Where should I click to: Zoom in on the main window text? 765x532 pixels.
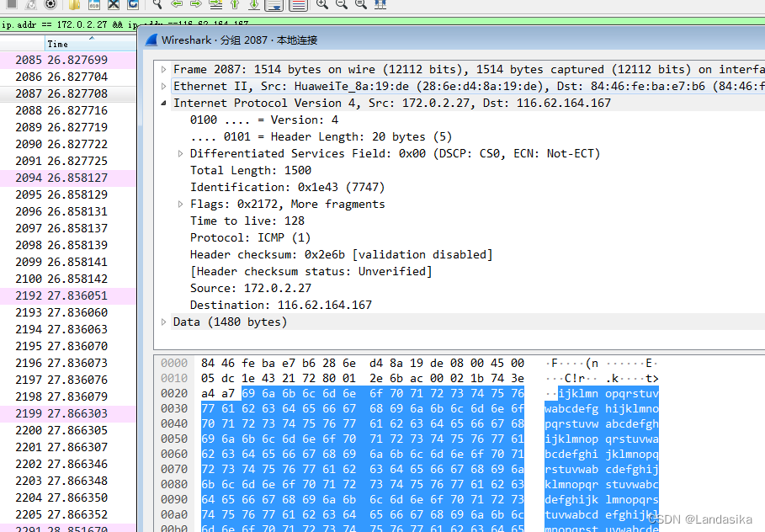point(322,4)
